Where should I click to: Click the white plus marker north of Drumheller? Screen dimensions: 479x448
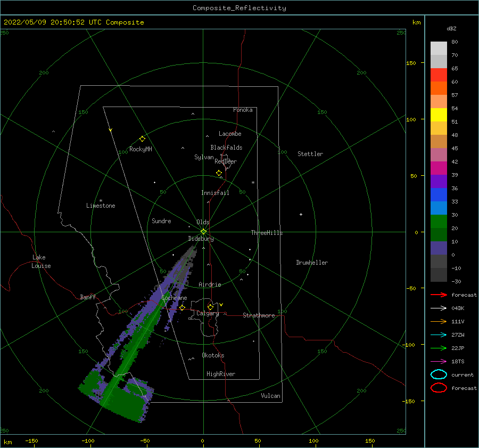(301, 214)
